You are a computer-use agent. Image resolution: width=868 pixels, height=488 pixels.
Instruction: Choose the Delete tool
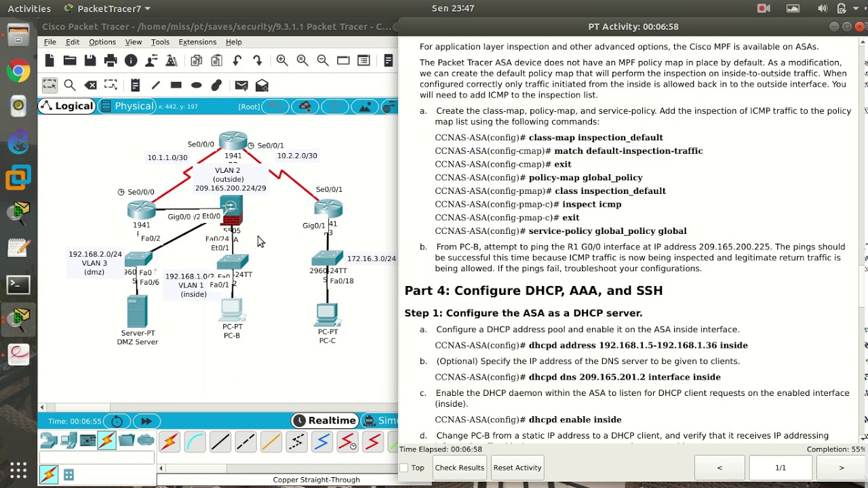pos(90,85)
